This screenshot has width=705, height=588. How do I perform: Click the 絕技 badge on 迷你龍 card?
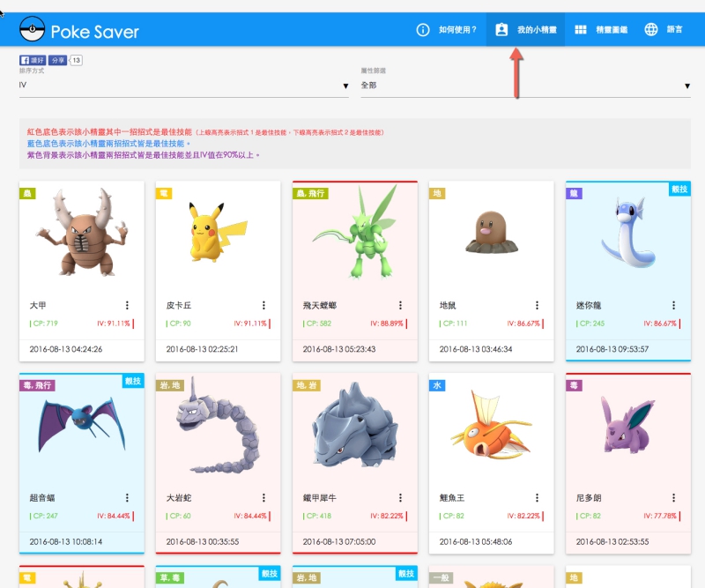(679, 189)
